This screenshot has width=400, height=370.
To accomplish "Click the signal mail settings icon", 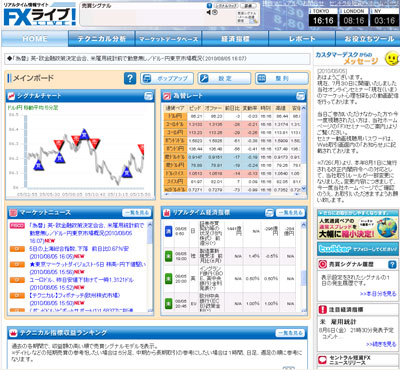I will pyautogui.click(x=248, y=17).
